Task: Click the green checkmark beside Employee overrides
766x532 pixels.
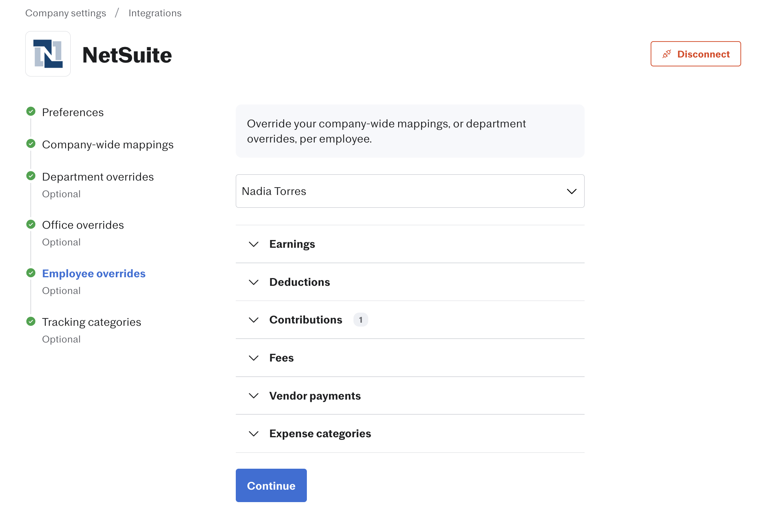Action: pos(31,273)
